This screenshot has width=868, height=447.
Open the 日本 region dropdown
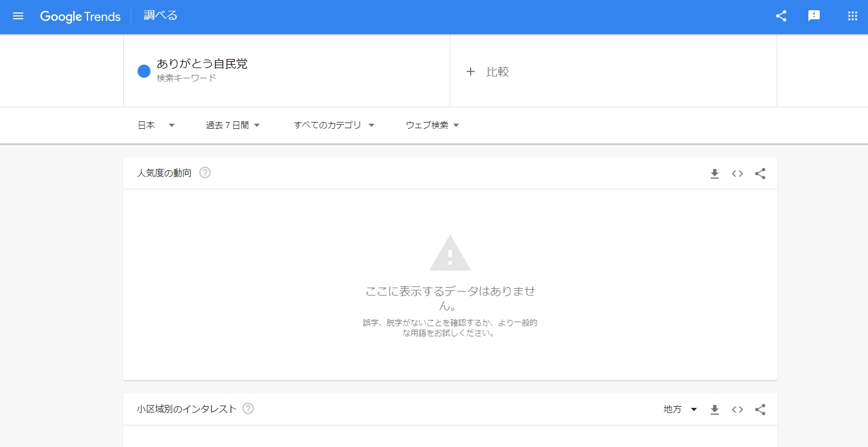156,125
